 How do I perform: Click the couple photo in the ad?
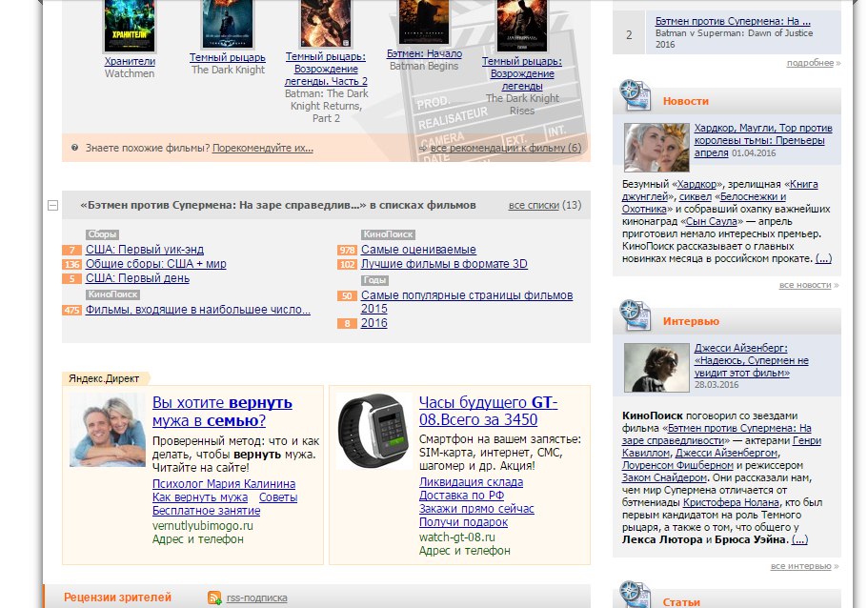click(x=108, y=430)
